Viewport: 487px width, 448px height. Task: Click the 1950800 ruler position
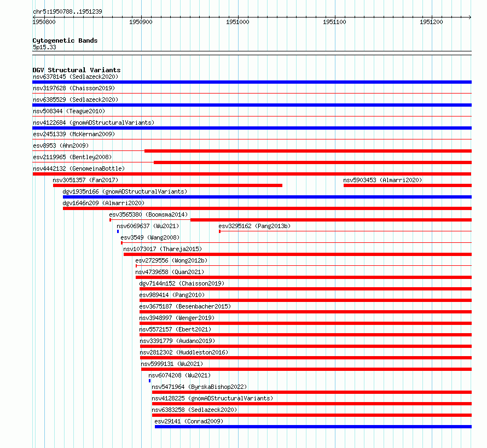pos(44,22)
